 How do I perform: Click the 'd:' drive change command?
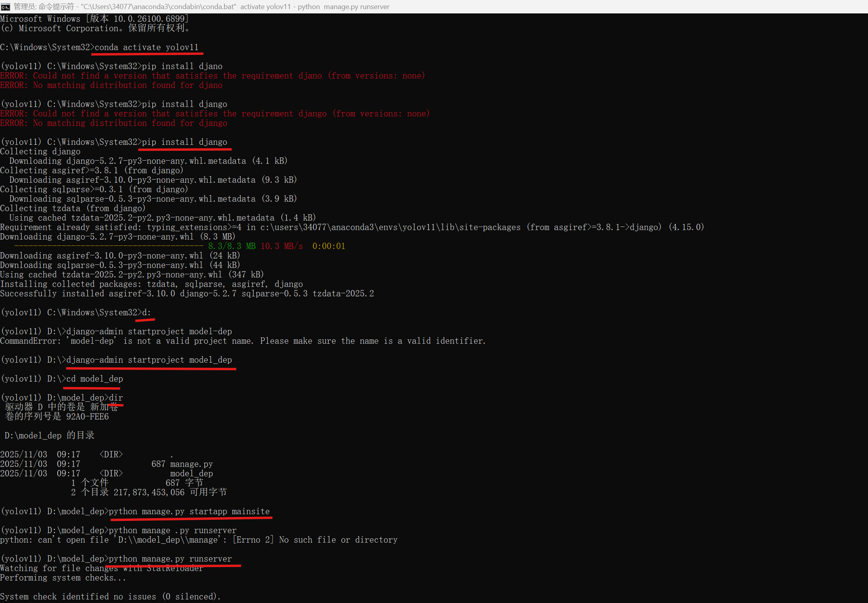point(146,313)
